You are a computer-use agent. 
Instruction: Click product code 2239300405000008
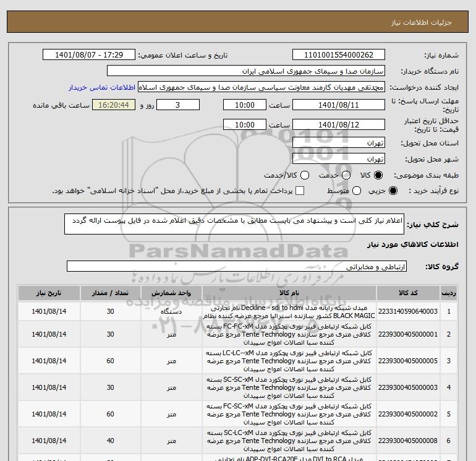click(x=408, y=441)
